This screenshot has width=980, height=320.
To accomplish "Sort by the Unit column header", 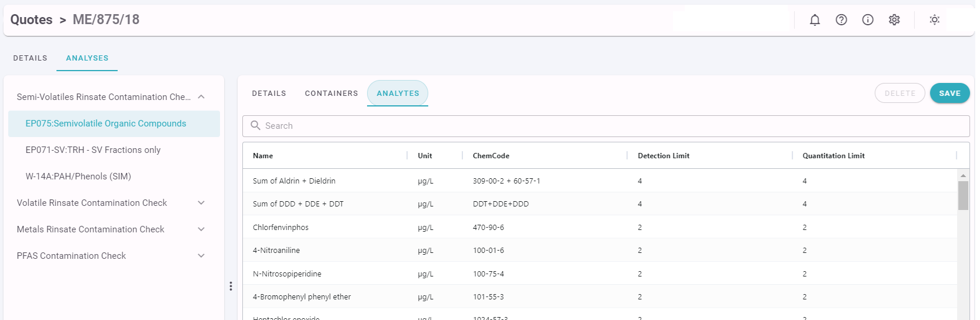I will (x=425, y=156).
